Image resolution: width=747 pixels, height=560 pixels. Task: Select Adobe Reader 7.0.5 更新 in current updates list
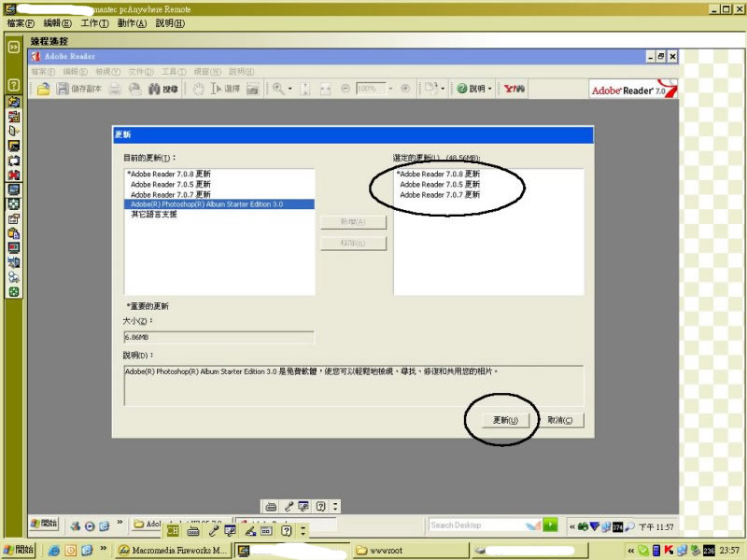[171, 184]
